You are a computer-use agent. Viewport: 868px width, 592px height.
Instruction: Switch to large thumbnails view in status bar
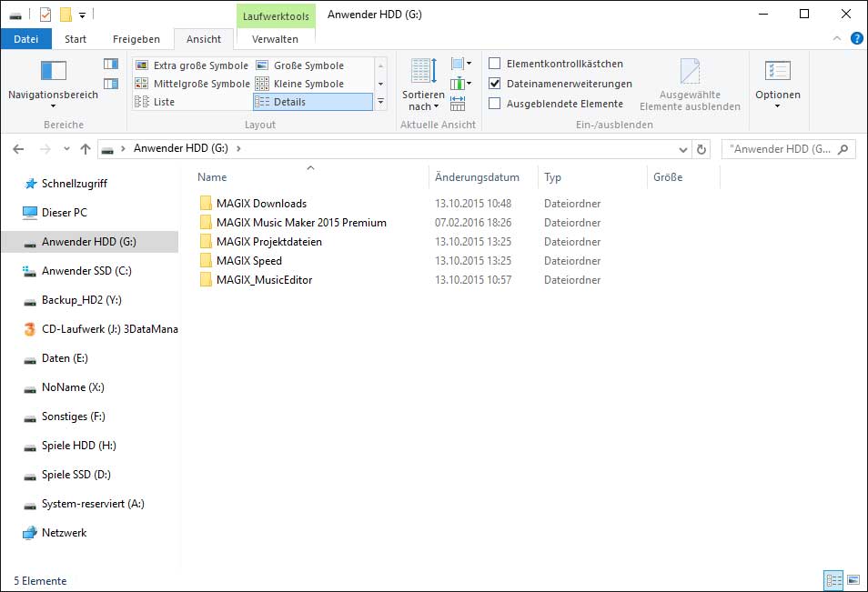(853, 580)
